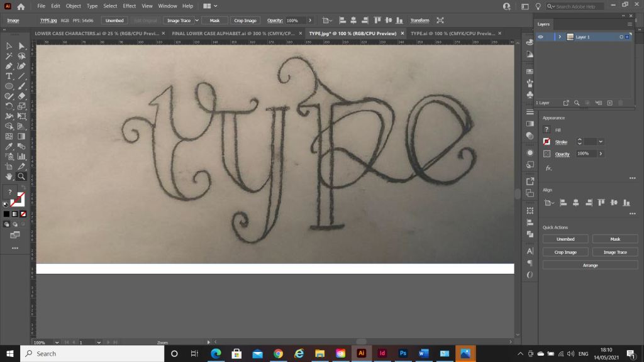This screenshot has height=362, width=644.
Task: Expand Layer 1 with the disclosure arrow
Action: [560, 37]
